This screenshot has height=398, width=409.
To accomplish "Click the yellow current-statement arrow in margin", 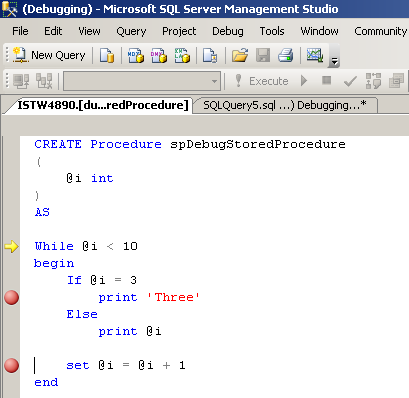I will [x=12, y=247].
